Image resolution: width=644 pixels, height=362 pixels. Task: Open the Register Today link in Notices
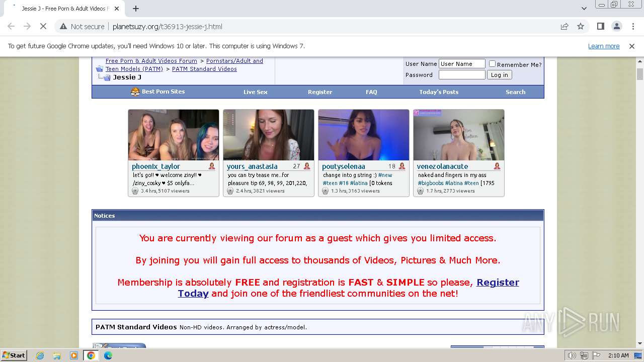[348, 288]
